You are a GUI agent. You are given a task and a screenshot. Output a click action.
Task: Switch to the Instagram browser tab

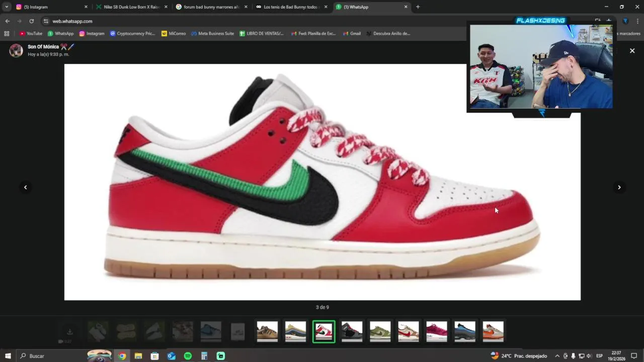tap(50, 7)
